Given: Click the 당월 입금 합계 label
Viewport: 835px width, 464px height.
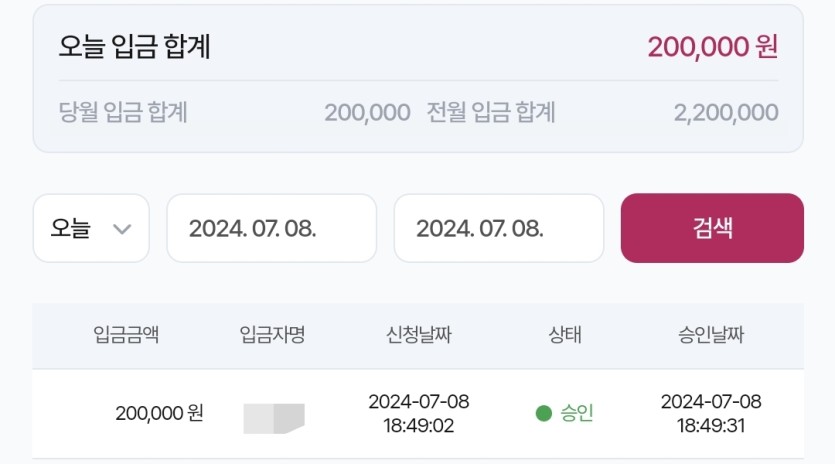Looking at the screenshot, I should pyautogui.click(x=123, y=112).
